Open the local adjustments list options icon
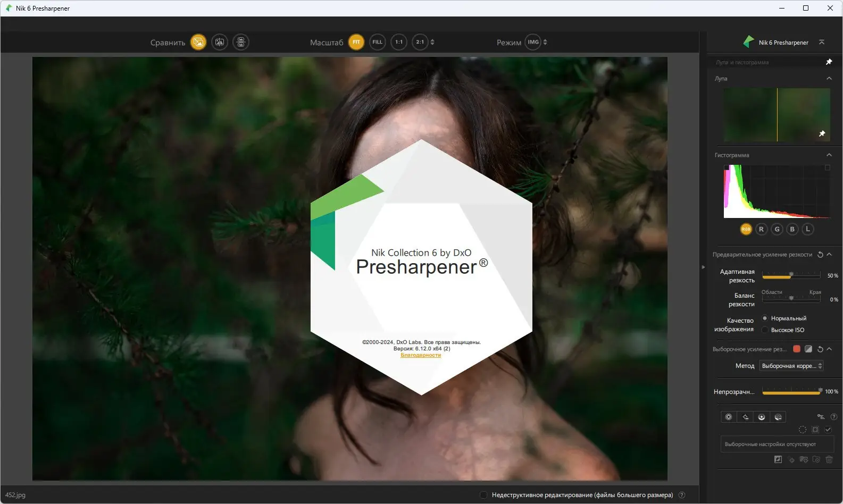The image size is (843, 504). (x=821, y=417)
